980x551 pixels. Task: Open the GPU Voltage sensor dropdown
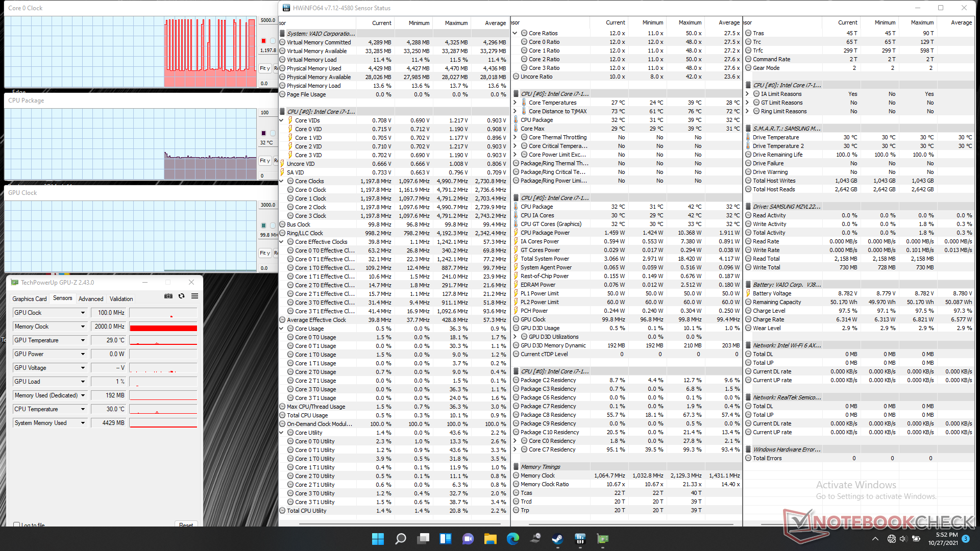tap(83, 368)
